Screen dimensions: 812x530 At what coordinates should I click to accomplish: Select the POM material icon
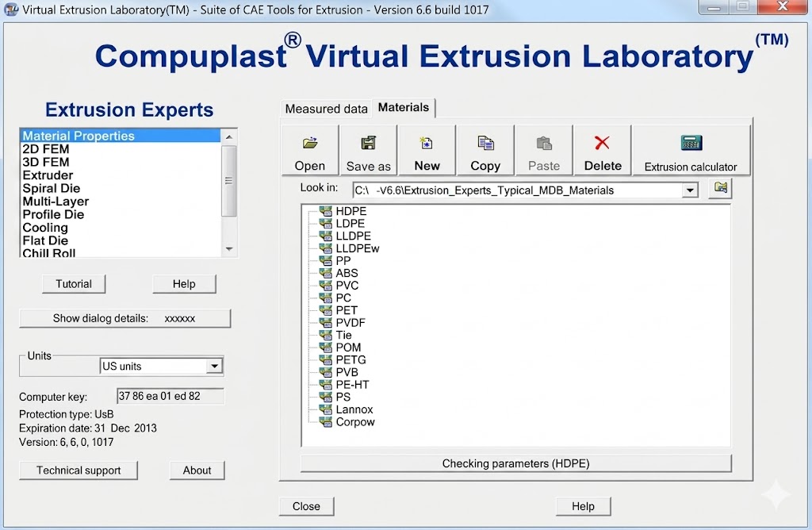326,348
